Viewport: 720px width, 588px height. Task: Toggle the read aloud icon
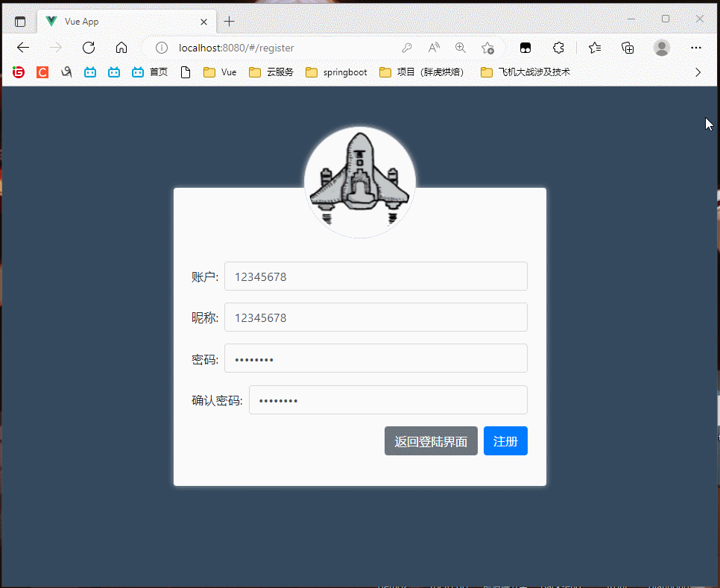point(434,48)
